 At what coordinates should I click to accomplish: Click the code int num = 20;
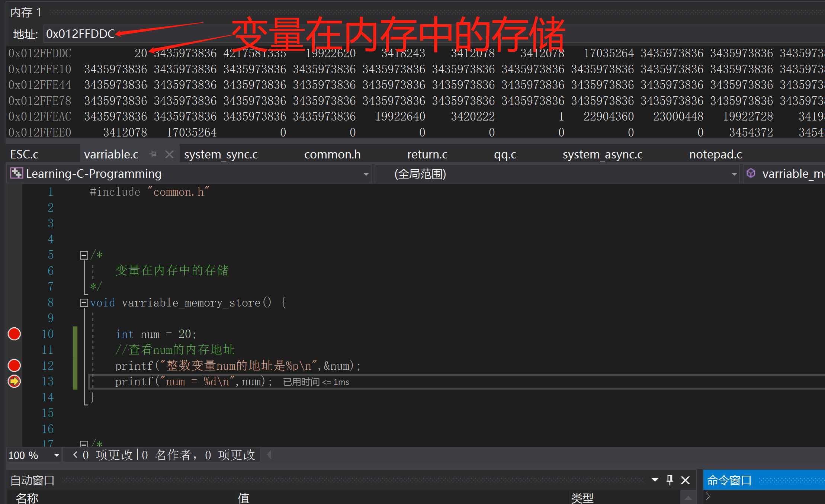(x=156, y=334)
